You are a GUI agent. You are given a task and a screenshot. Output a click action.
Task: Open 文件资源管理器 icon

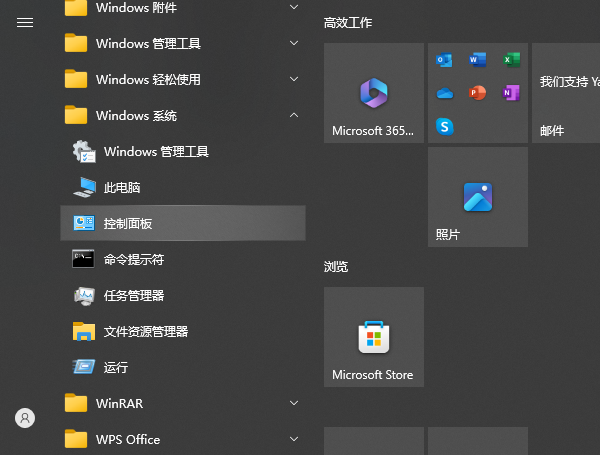84,331
